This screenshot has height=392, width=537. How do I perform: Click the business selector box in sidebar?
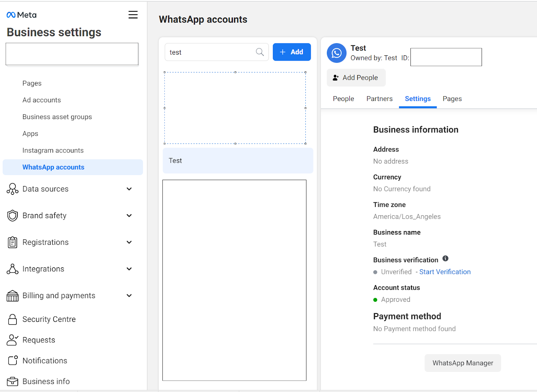72,54
